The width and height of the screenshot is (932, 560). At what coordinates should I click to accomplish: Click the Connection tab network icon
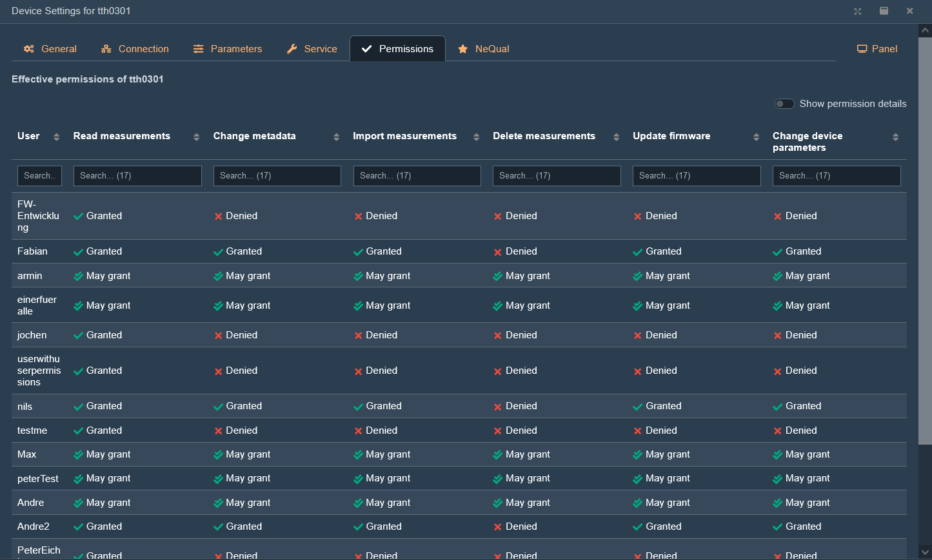click(x=106, y=49)
